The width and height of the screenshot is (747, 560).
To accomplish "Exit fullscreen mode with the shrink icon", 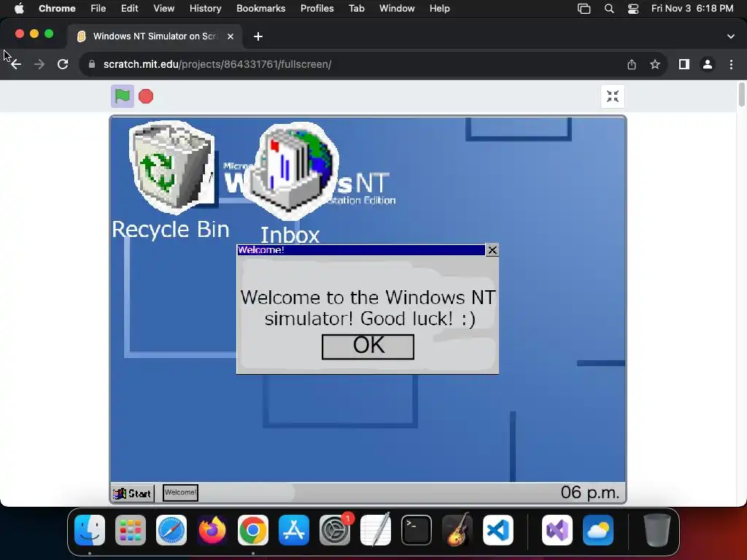I will click(x=613, y=96).
